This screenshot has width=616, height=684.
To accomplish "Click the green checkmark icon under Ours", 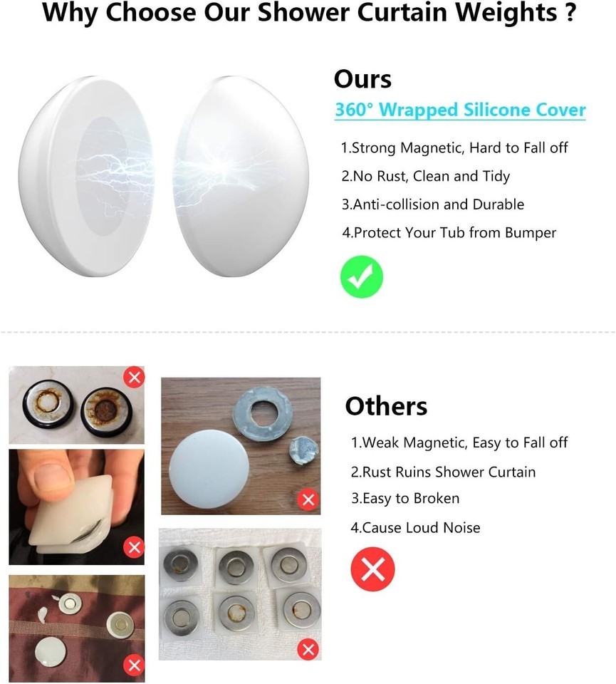I will point(361,277).
